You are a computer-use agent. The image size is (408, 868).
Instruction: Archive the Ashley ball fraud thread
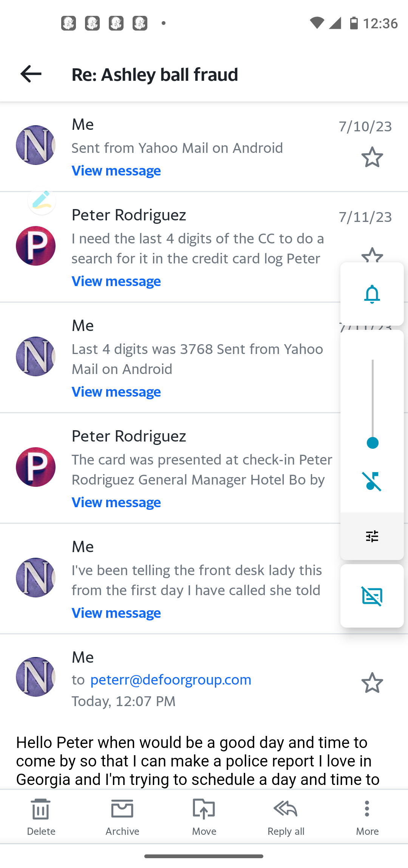click(122, 815)
